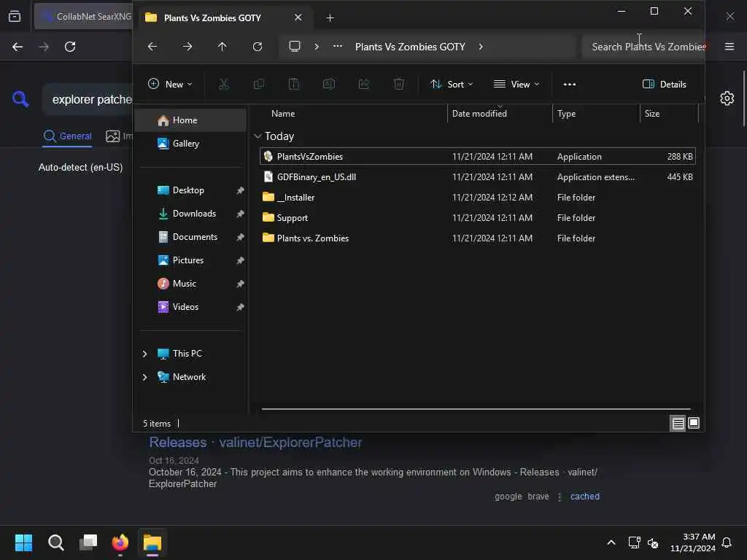This screenshot has height=560, width=747.
Task: Open the pinned Pictures folder
Action: 191,260
